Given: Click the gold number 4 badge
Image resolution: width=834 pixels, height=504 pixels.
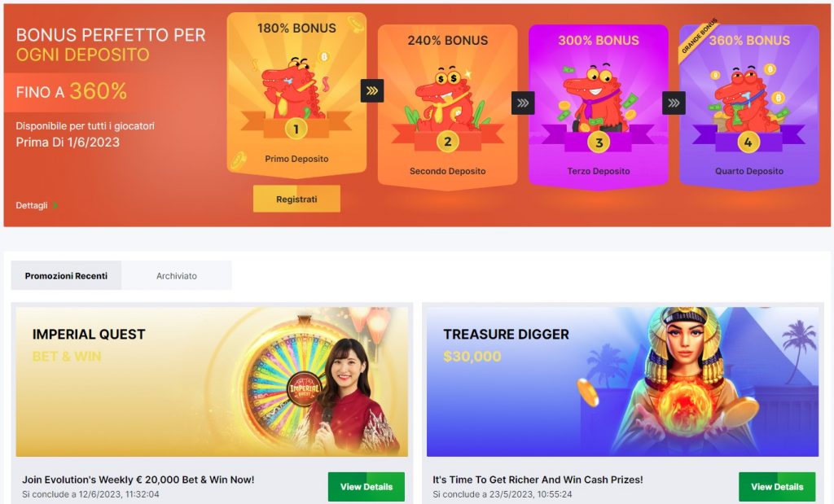Looking at the screenshot, I should (748, 142).
